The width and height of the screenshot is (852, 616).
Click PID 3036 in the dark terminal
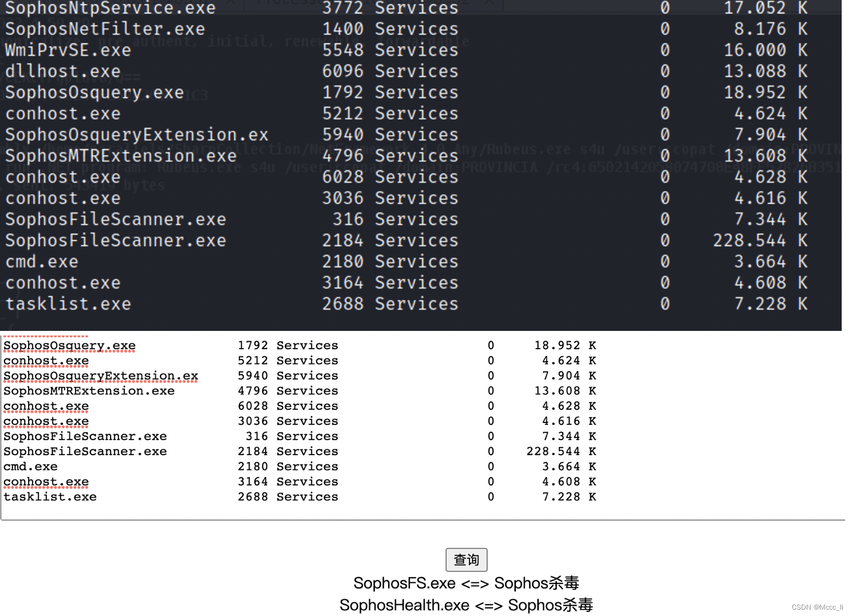[x=342, y=199]
